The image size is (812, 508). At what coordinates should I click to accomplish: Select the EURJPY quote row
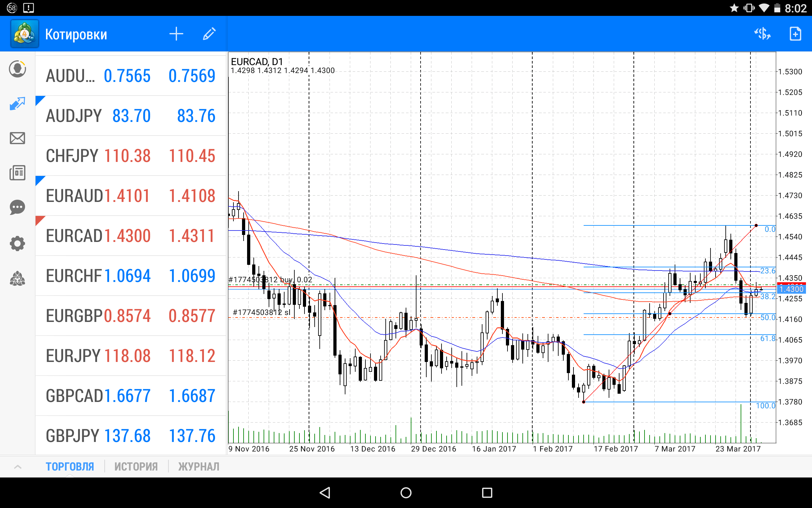[x=131, y=356]
